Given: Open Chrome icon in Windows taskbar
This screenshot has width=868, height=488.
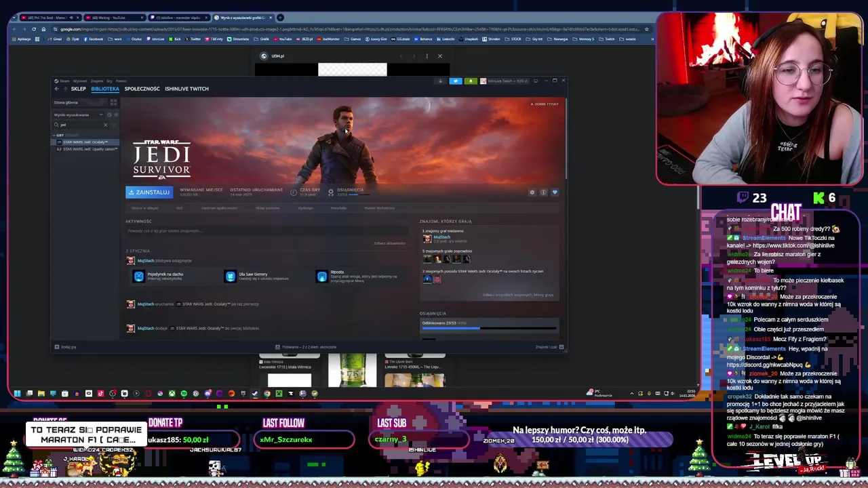Looking at the screenshot, I should click(x=267, y=394).
